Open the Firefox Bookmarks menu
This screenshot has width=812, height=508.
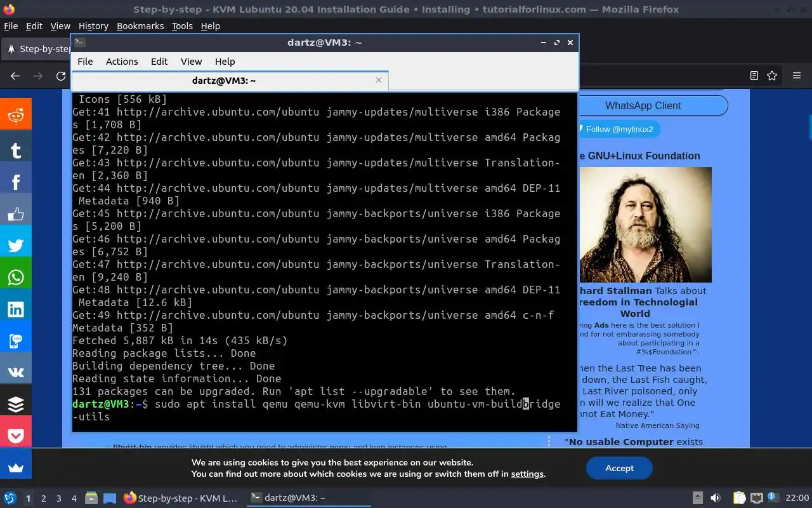coord(140,26)
